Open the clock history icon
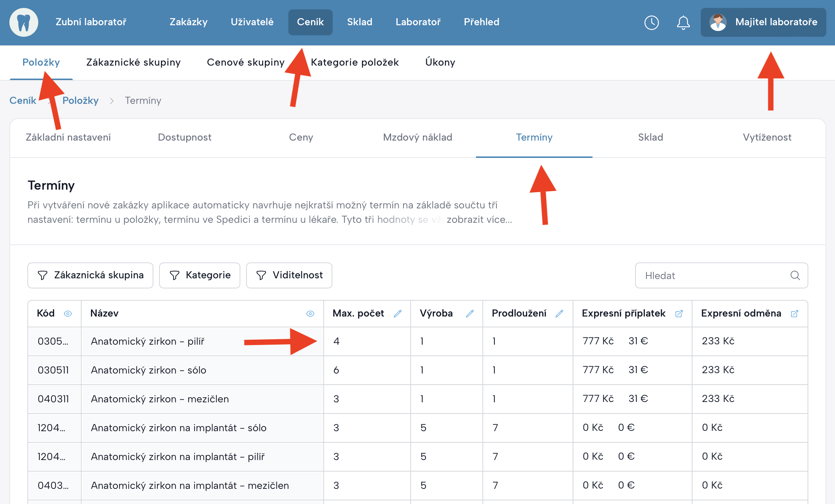Screen dimensions: 835x504 (x=651, y=23)
